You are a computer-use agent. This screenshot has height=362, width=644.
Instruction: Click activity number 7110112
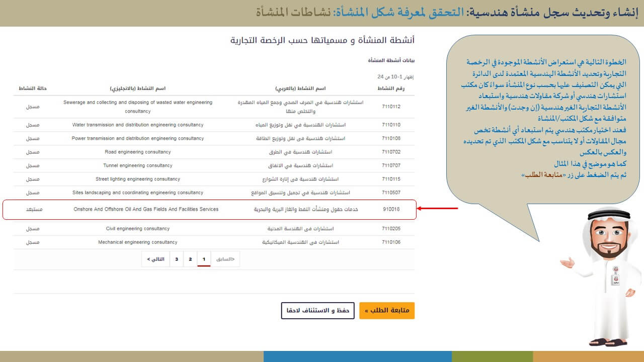(x=391, y=107)
